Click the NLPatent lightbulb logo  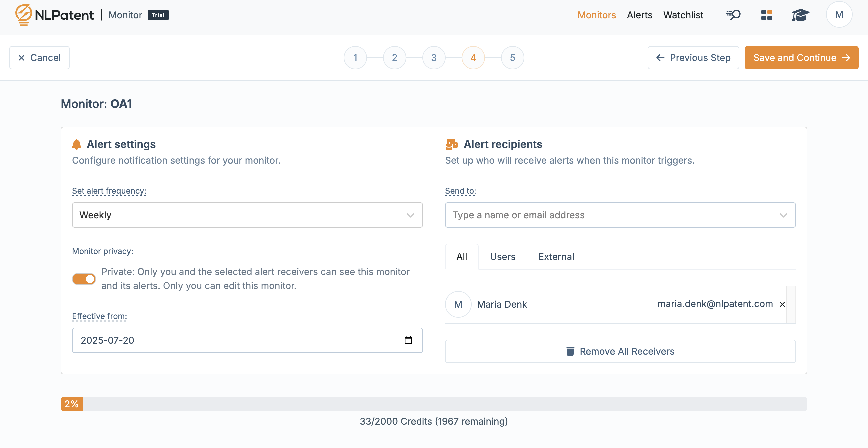tap(23, 15)
